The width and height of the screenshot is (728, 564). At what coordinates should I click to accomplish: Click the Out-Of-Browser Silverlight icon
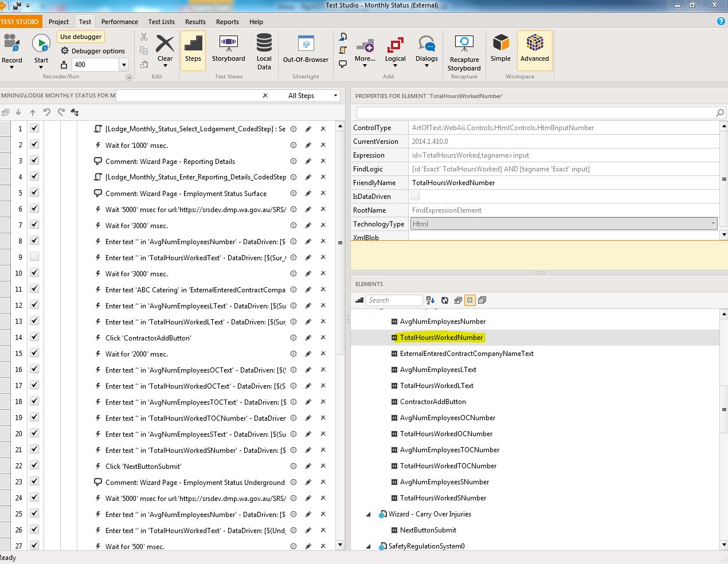pos(306,44)
